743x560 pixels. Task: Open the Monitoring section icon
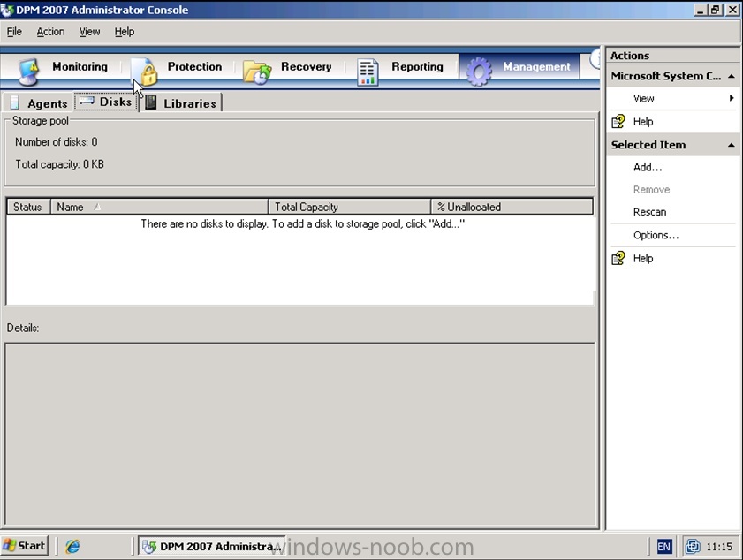[29, 72]
